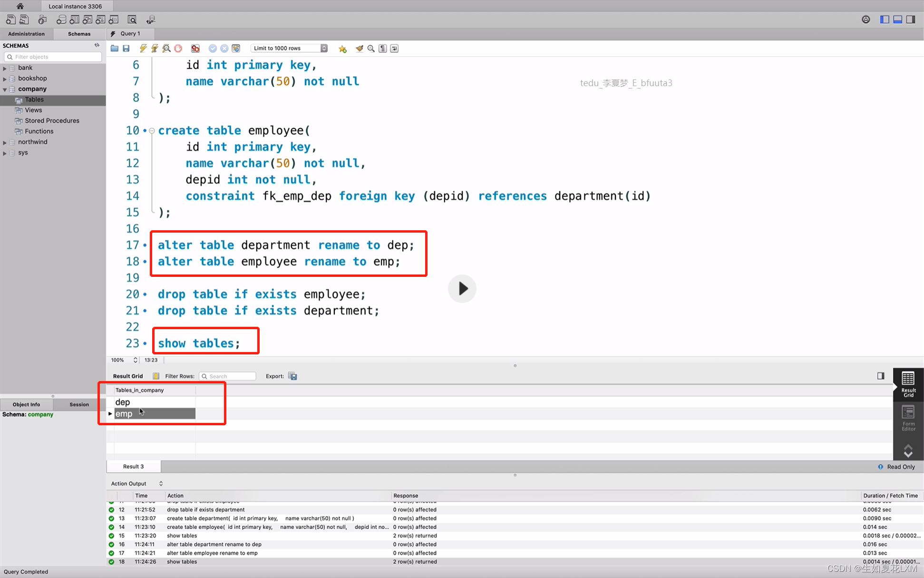924x578 pixels.
Task: Execute the SQL script with lightning icon
Action: coord(143,49)
